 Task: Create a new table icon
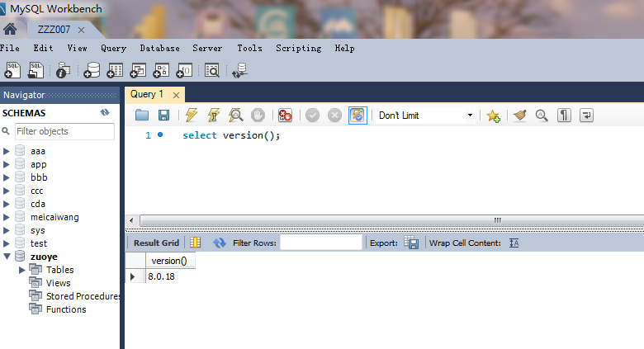pyautogui.click(x=115, y=70)
